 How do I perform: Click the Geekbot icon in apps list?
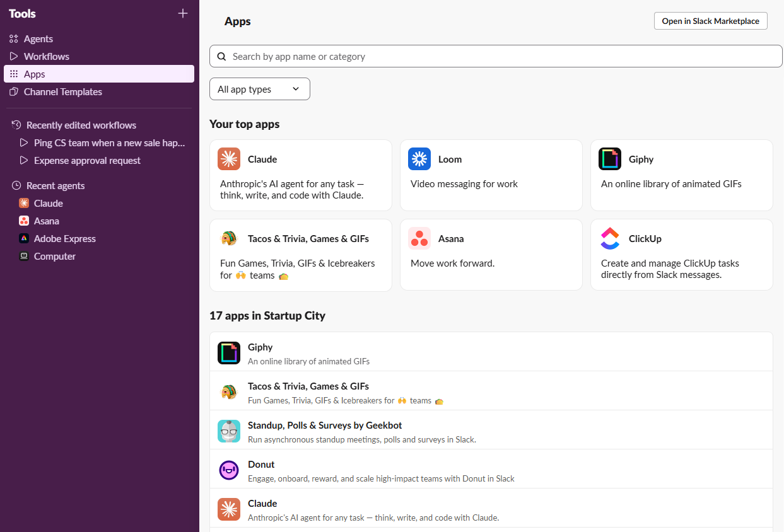(x=229, y=431)
